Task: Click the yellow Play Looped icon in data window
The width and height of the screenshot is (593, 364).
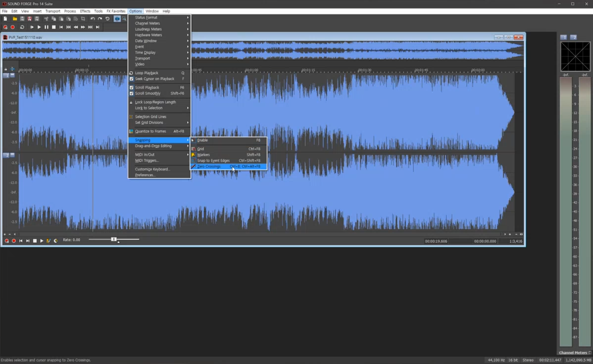Action: [x=55, y=241]
